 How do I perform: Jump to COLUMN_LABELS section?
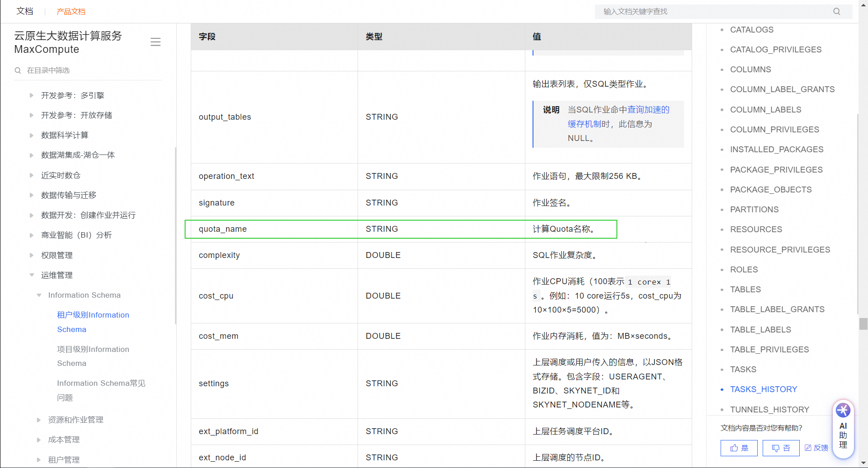pos(765,110)
